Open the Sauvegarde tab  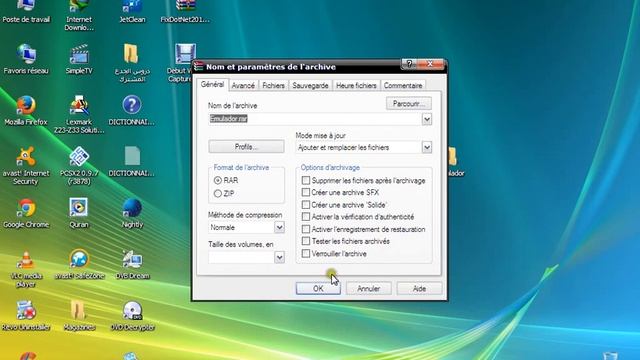pos(310,85)
